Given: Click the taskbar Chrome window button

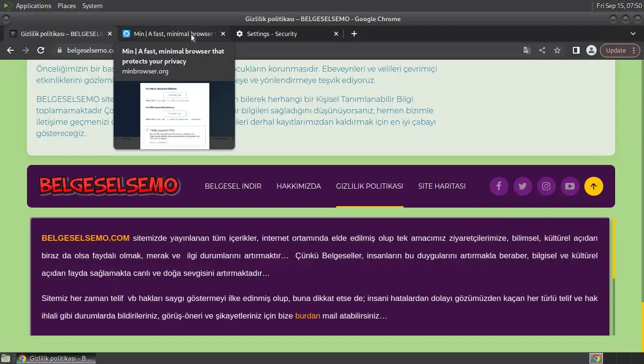Looking at the screenshot, I should [56, 358].
